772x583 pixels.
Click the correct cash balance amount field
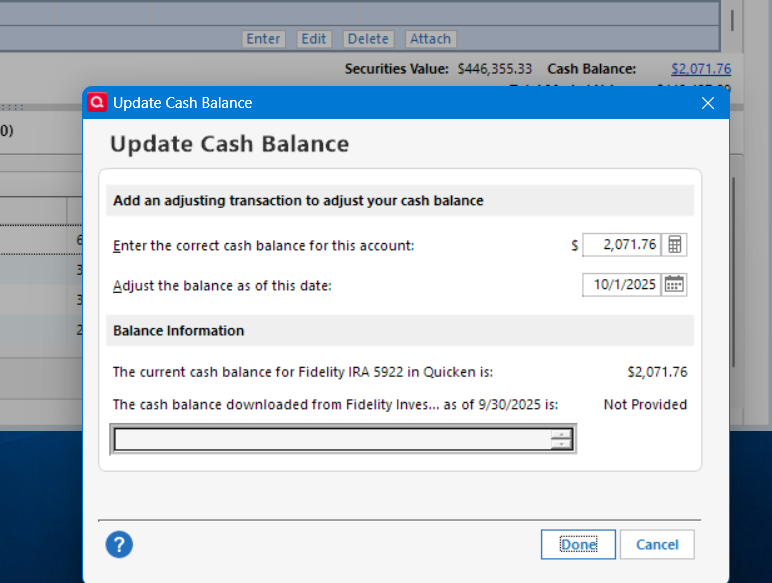click(x=621, y=245)
